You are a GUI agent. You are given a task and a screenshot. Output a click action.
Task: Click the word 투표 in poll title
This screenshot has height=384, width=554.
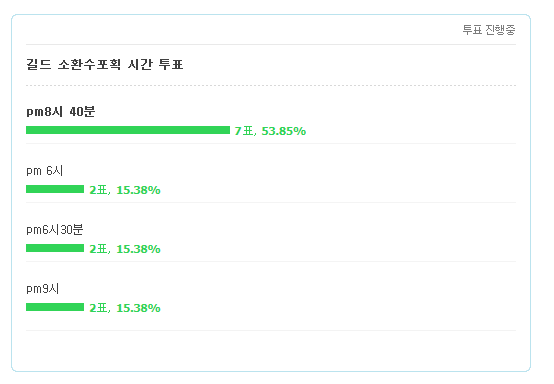[171, 64]
